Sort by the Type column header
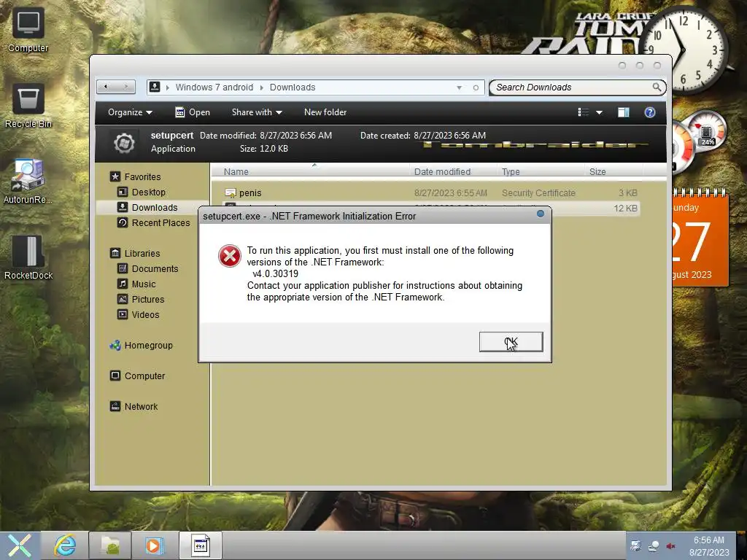Image resolution: width=747 pixels, height=560 pixels. [511, 171]
